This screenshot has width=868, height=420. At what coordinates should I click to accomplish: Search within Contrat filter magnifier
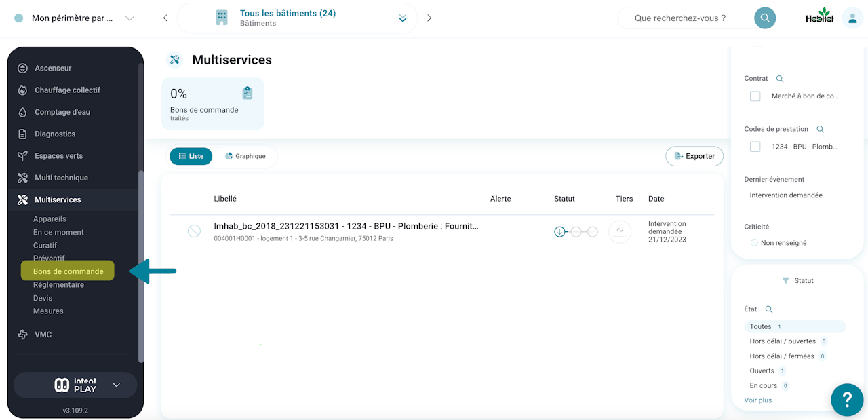click(780, 79)
